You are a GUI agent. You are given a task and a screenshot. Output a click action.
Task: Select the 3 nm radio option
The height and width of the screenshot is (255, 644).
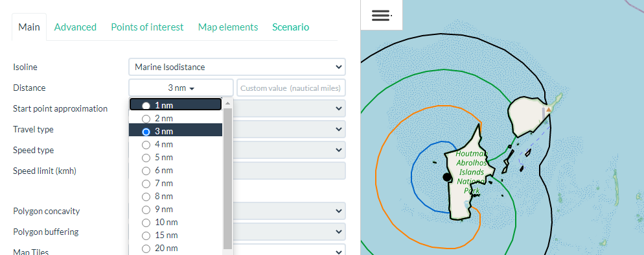146,132
